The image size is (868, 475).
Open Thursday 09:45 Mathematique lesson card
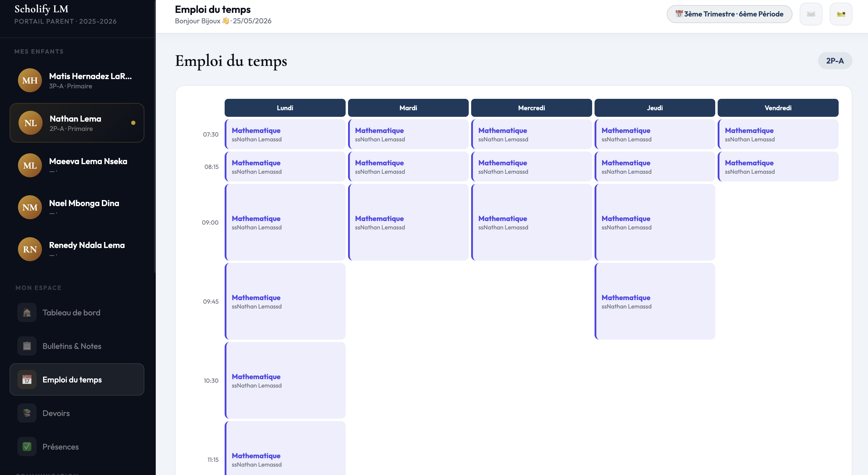pos(655,302)
